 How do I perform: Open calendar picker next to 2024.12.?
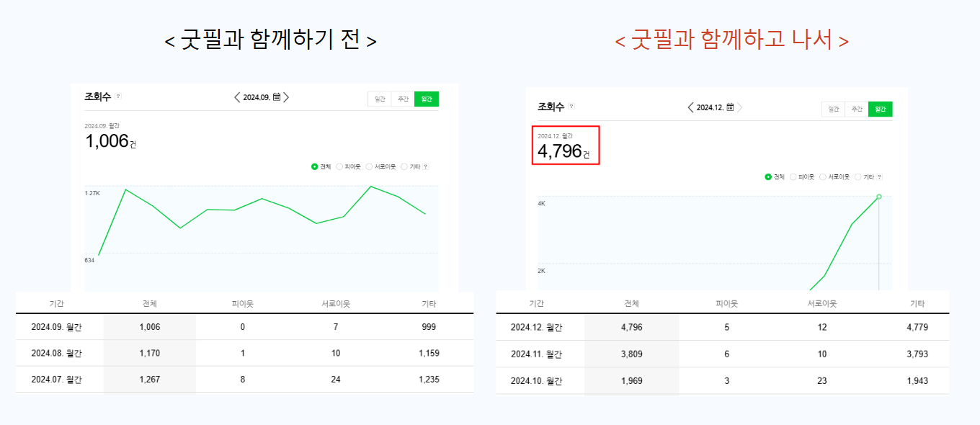730,107
